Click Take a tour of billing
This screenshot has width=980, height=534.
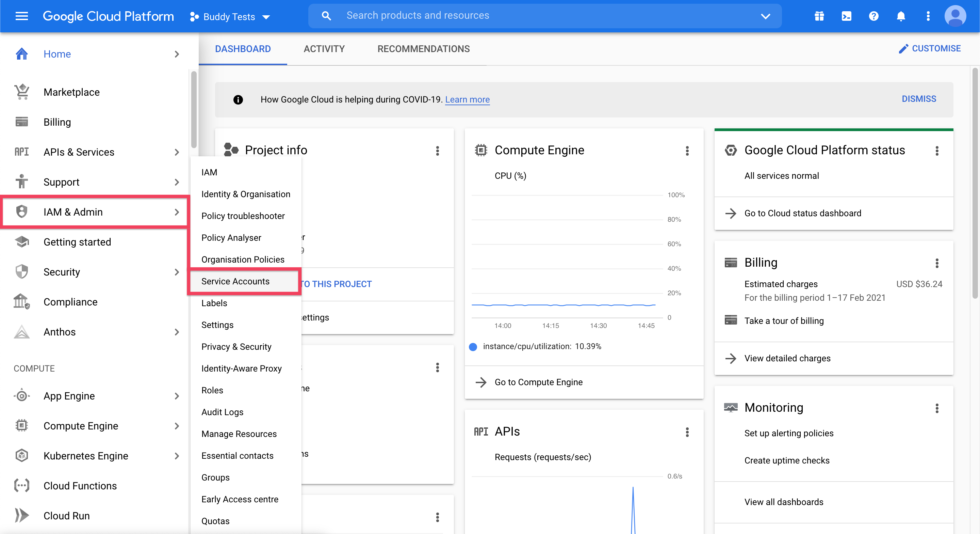click(784, 321)
